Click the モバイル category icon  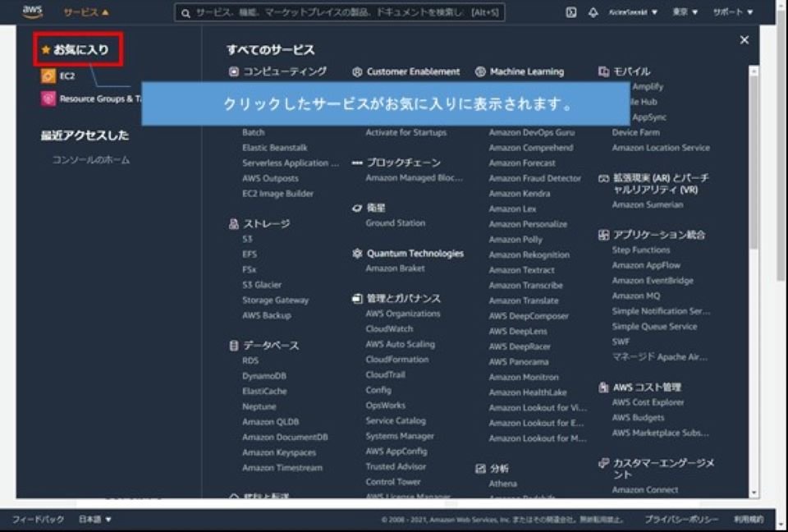point(603,71)
